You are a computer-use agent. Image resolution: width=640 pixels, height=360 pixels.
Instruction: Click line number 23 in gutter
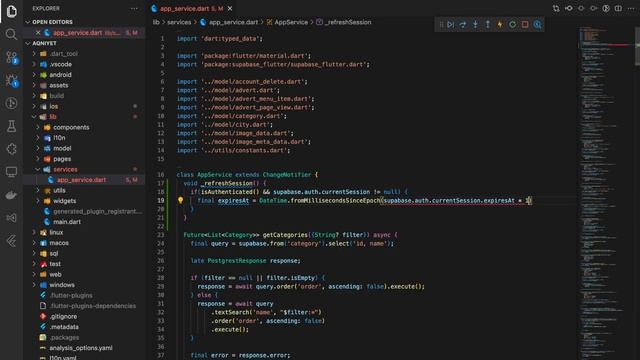tap(161, 235)
